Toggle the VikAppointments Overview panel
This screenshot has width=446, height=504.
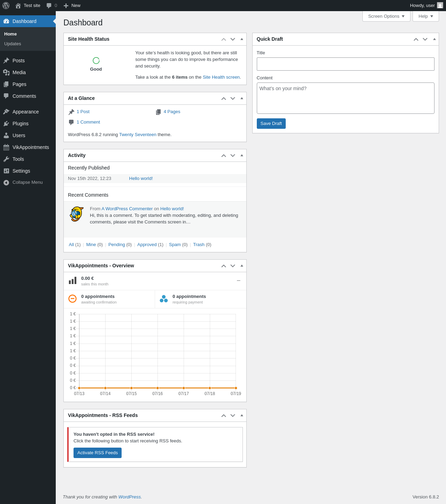pos(242,266)
